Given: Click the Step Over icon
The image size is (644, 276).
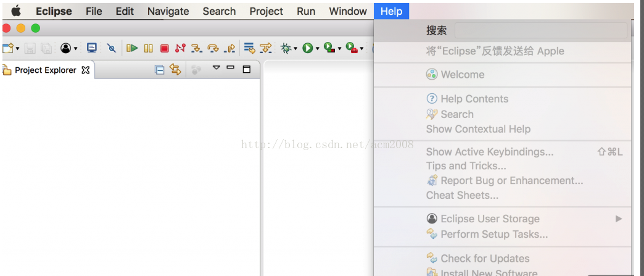Looking at the screenshot, I should tap(213, 48).
